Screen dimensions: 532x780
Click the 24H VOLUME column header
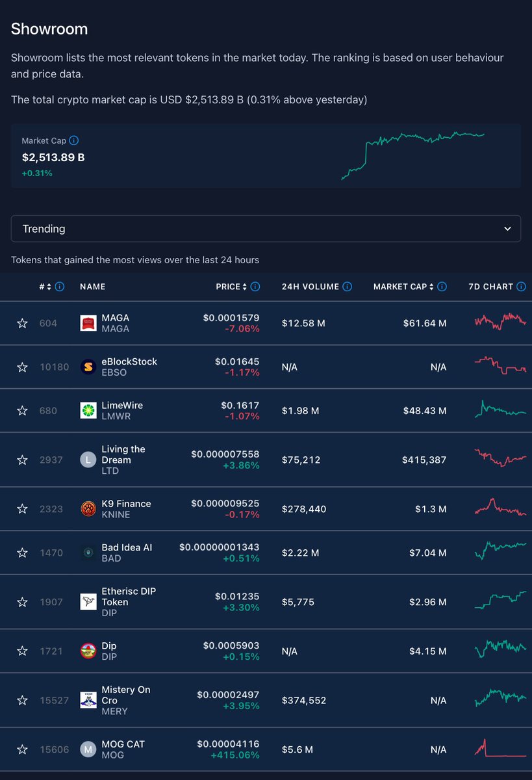pos(310,287)
